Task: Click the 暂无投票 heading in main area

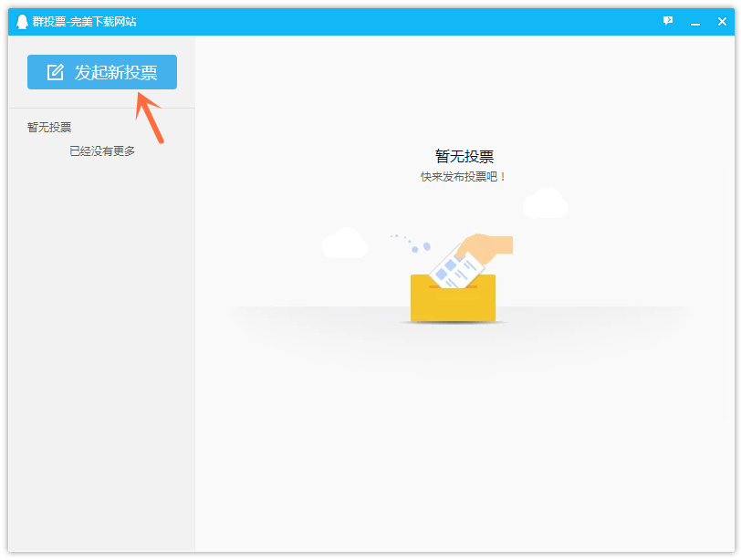Action: point(464,156)
